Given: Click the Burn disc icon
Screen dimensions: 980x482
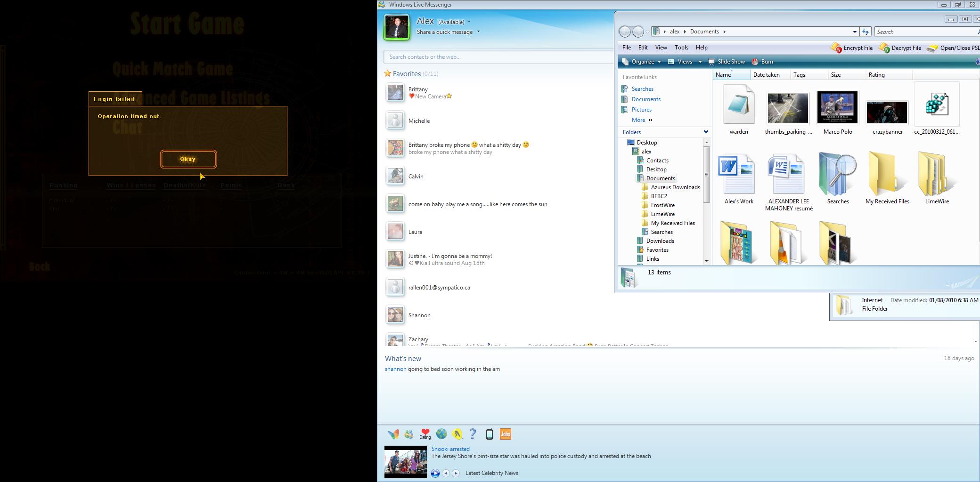Looking at the screenshot, I should tap(755, 62).
